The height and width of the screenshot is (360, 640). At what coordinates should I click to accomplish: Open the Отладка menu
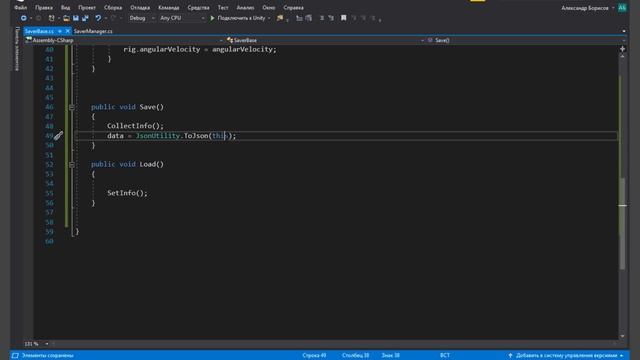point(140,8)
